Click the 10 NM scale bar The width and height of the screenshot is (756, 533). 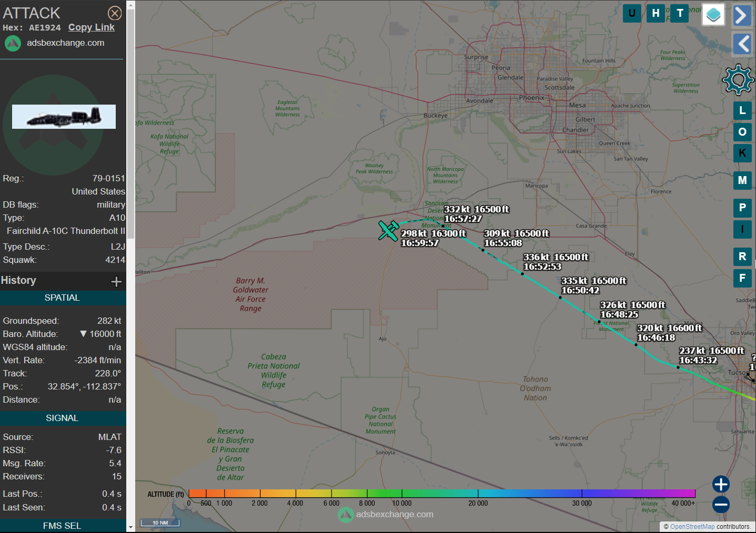(x=160, y=522)
